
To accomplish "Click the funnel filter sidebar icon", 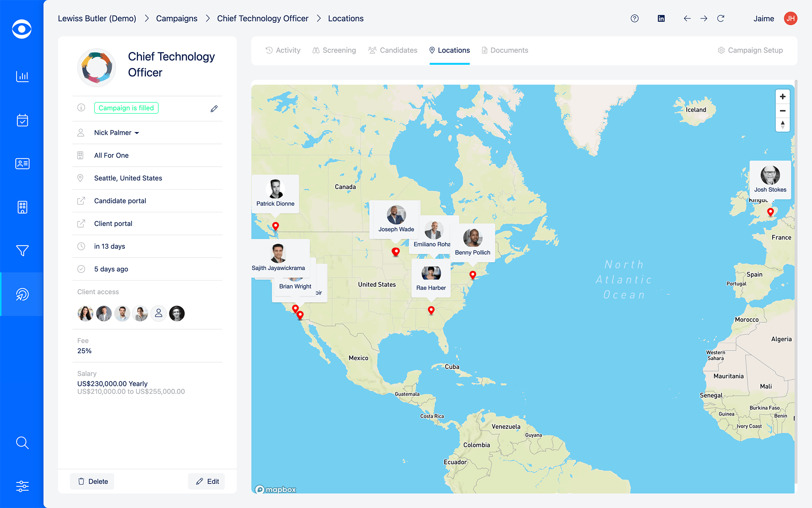I will point(22,251).
